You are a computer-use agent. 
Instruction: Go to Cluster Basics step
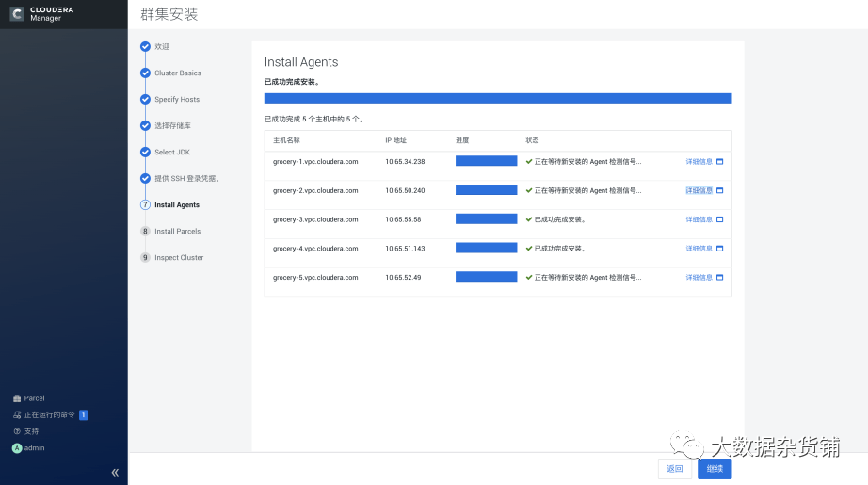pyautogui.click(x=178, y=73)
